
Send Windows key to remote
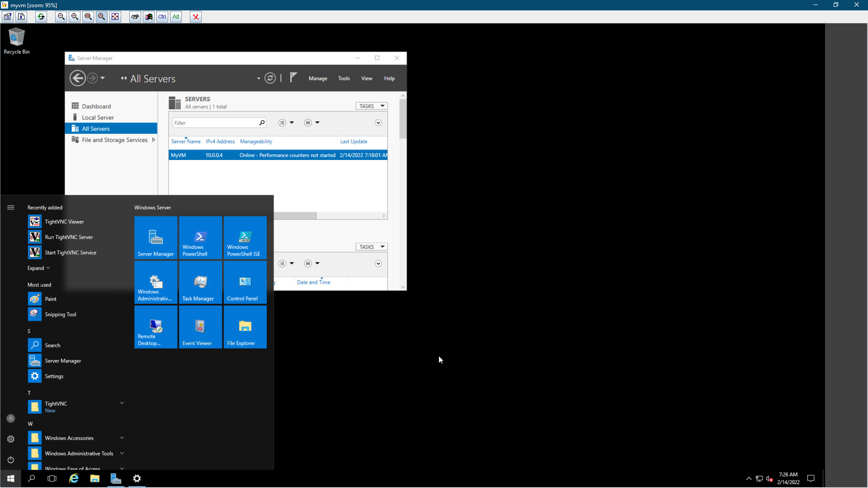(149, 17)
